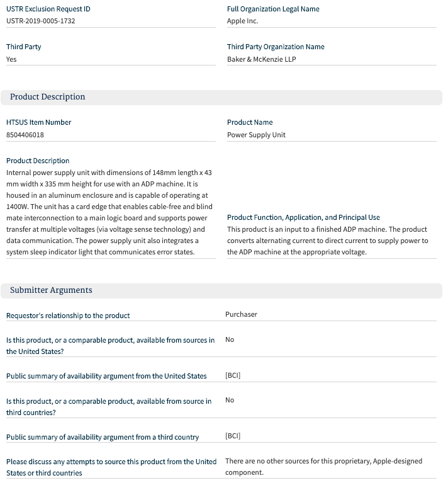This screenshot has height=483, width=448.
Task: Click the 'Third Party Organization Name' label
Action: pyautogui.click(x=276, y=47)
